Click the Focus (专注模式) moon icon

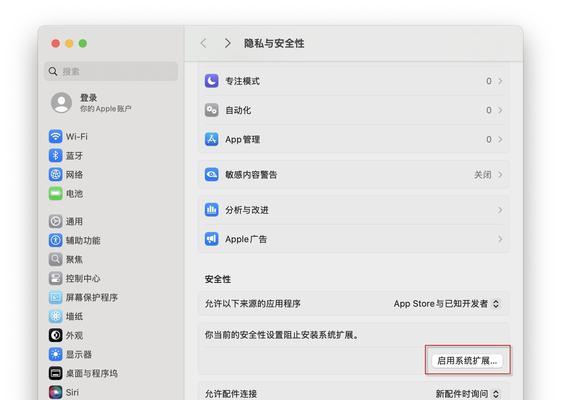pyautogui.click(x=211, y=81)
